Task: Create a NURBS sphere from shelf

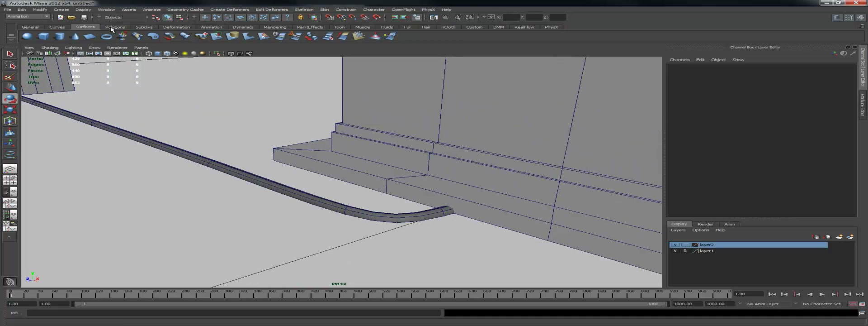Action: point(27,36)
